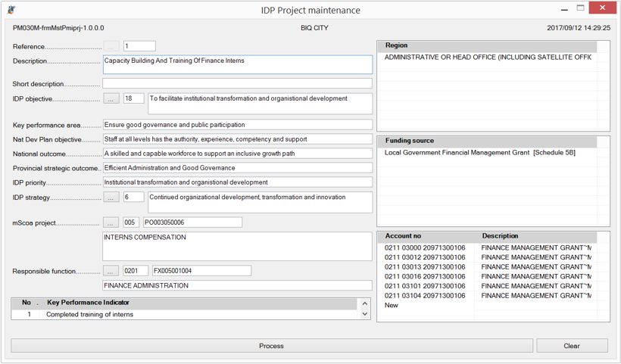Image resolution: width=621 pixels, height=364 pixels.
Task: Select account 0211 03012 20971300106
Action: tap(425, 257)
